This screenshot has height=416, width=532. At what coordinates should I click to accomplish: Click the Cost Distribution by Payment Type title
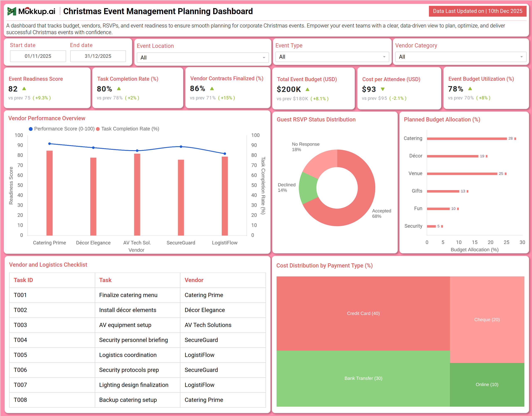point(324,266)
